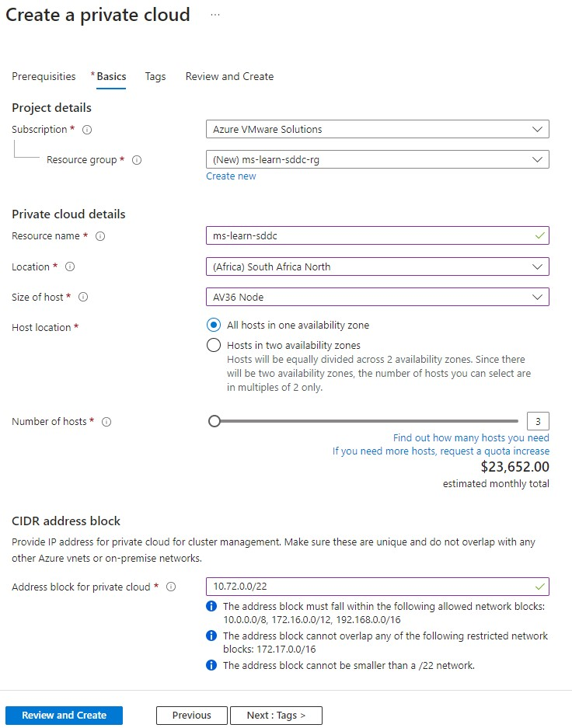This screenshot has height=728, width=572.
Task: Click the ellipsis next to page title
Action: click(214, 14)
